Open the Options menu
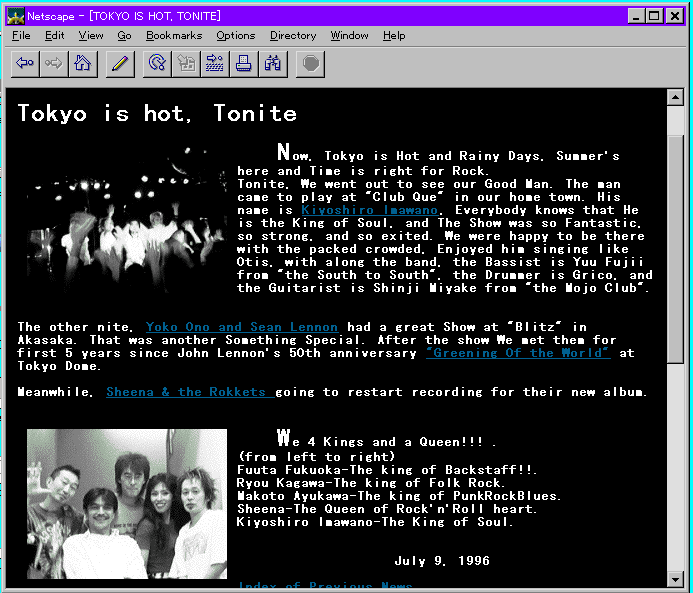 click(x=236, y=36)
